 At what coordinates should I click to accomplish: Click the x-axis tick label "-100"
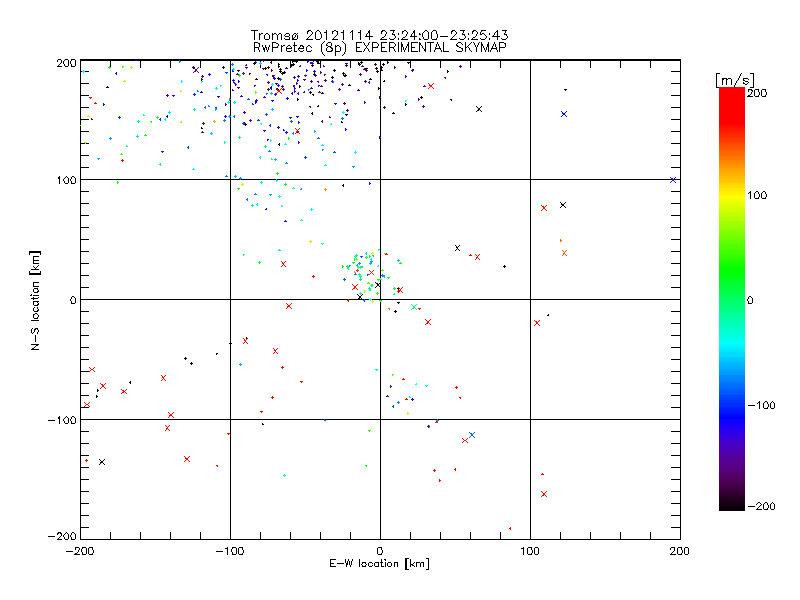pyautogui.click(x=230, y=551)
